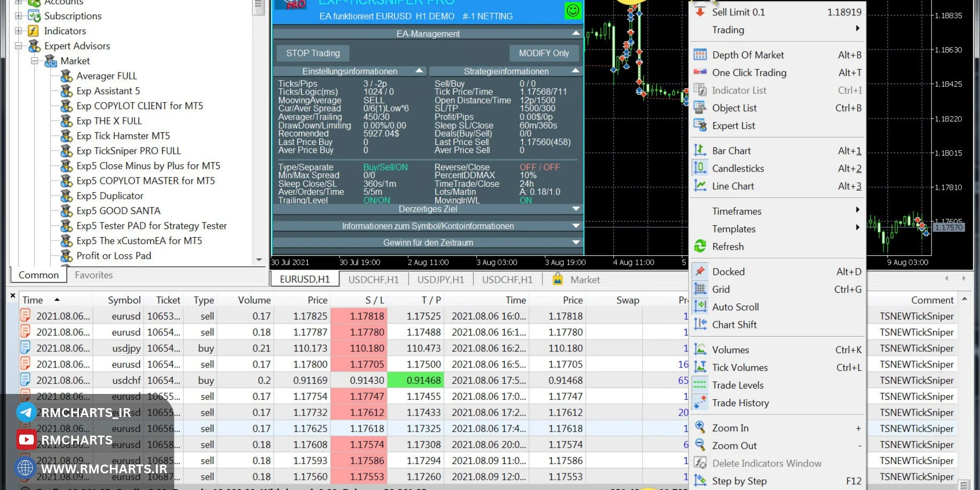Click the red S/L cell 1.17818
This screenshot has width=980, height=490.
tap(359, 316)
